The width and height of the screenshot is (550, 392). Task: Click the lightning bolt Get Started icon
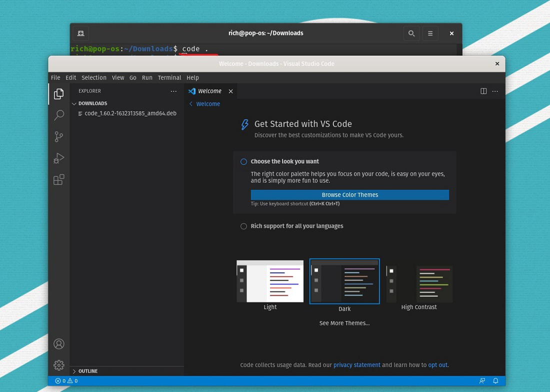[x=244, y=124]
